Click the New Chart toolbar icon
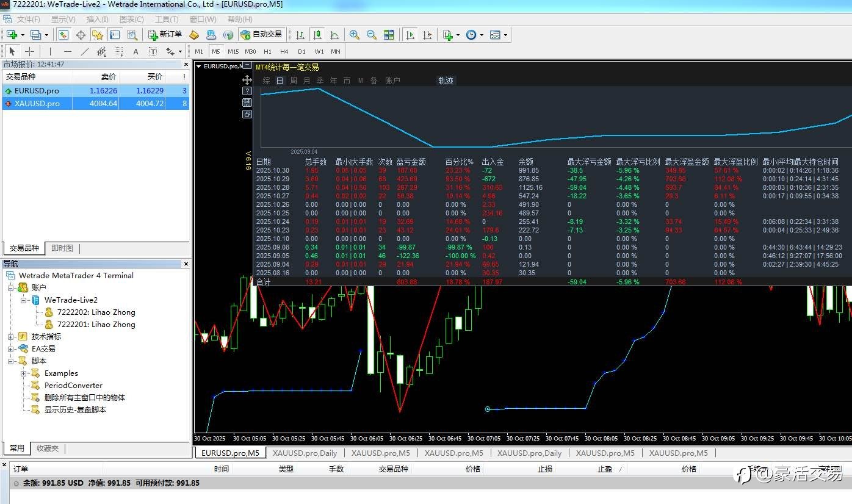Screen dimensions: 852x504 pyautogui.click(x=12, y=35)
